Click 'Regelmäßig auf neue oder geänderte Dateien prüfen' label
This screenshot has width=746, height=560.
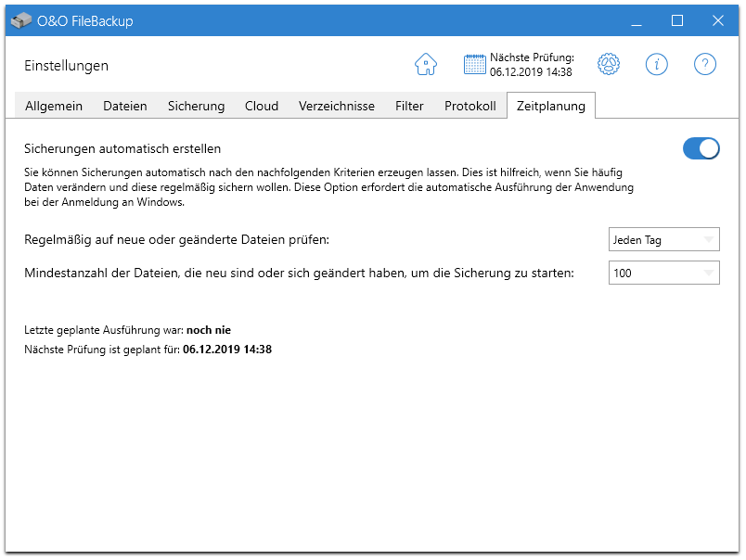[176, 239]
